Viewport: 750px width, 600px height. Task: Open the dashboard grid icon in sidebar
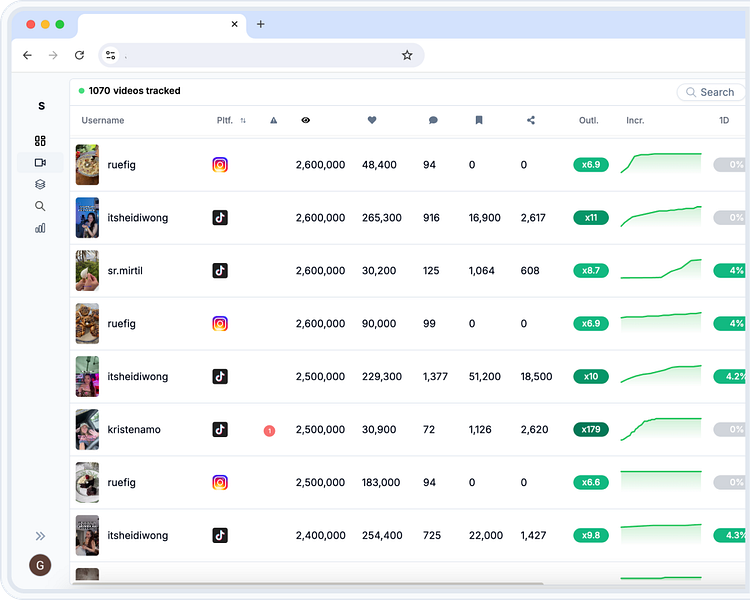click(40, 141)
